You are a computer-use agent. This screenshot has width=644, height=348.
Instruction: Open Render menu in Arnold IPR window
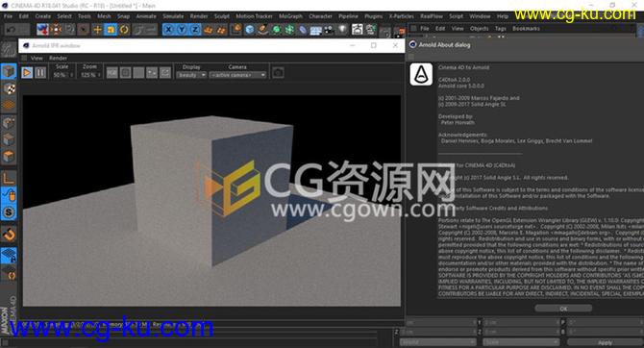coord(59,58)
